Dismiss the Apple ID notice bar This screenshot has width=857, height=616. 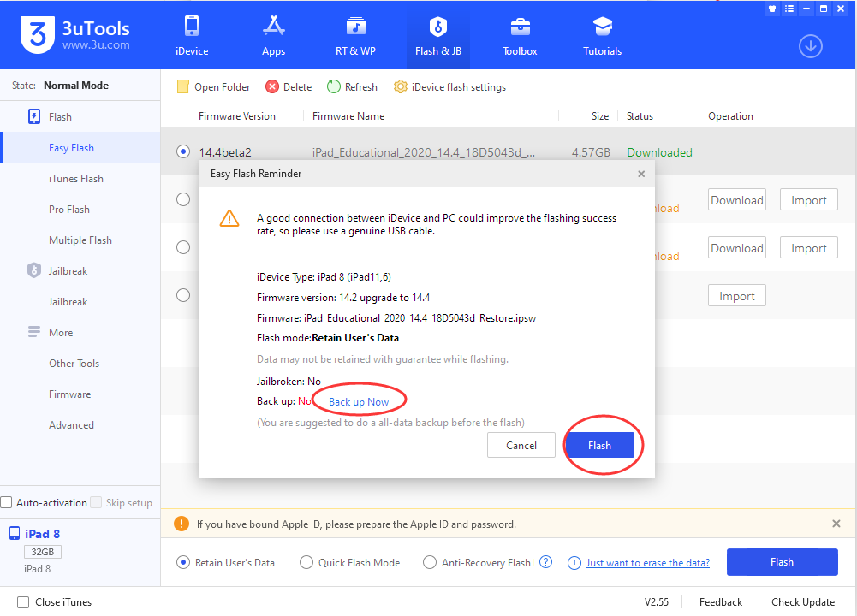tap(836, 524)
